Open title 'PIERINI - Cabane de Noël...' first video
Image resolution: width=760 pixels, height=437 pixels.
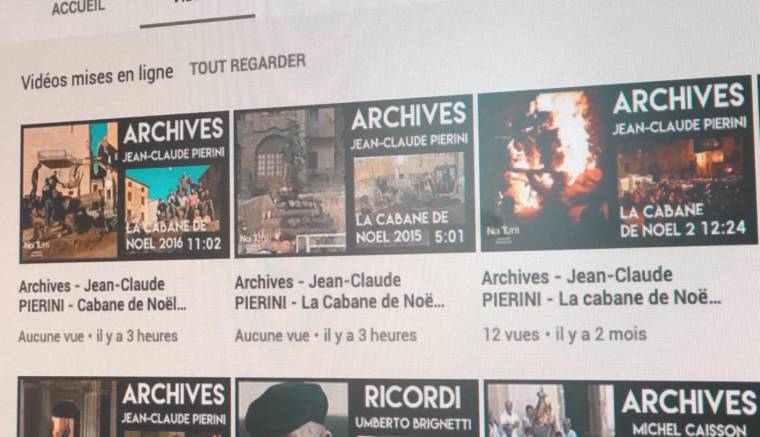coord(102,305)
